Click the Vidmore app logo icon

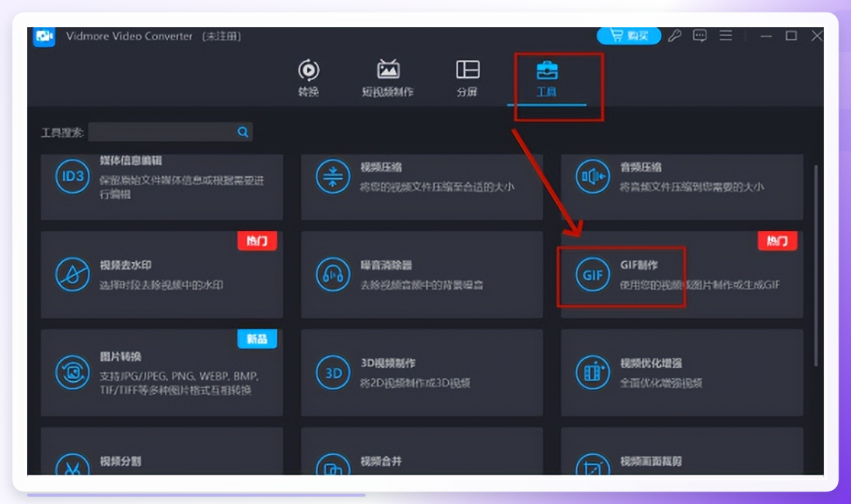tap(44, 37)
